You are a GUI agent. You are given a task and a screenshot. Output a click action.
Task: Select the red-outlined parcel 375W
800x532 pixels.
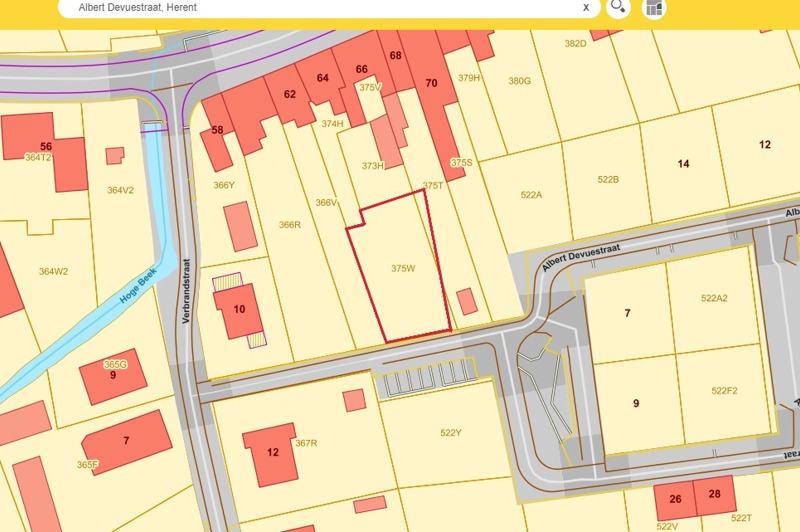[402, 268]
